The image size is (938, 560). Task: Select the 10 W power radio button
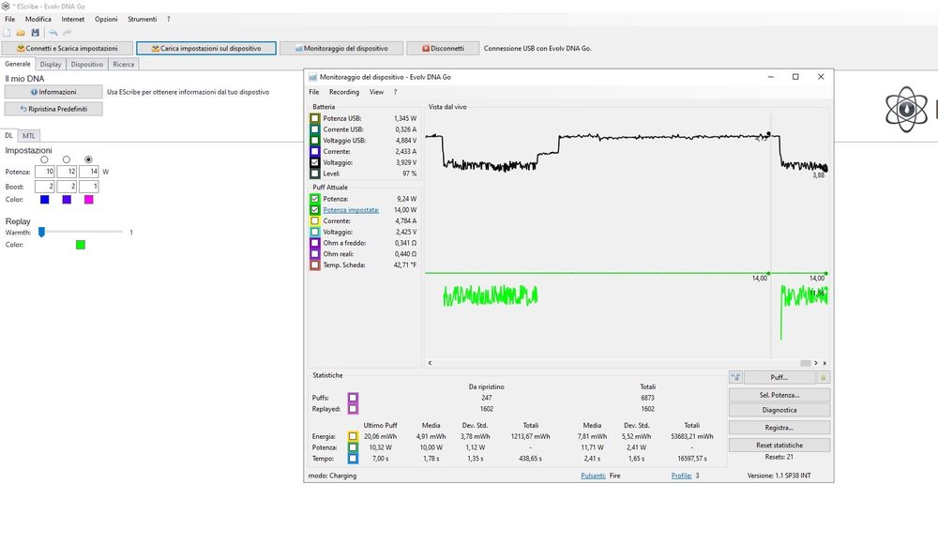click(x=44, y=159)
